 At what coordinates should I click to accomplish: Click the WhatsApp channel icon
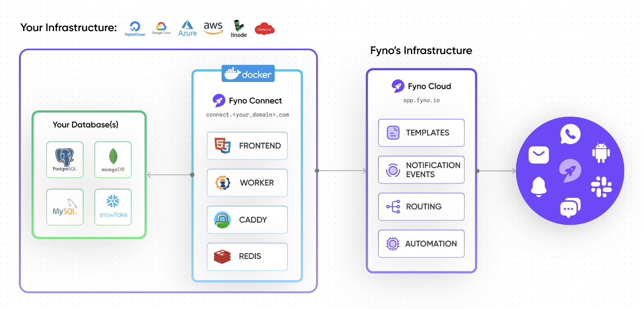coord(570,134)
